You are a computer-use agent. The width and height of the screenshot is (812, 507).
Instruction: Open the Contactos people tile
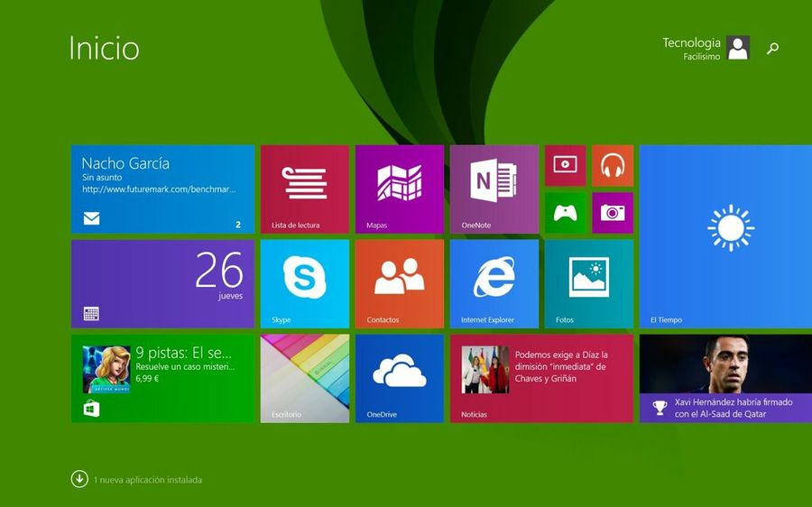tap(399, 283)
